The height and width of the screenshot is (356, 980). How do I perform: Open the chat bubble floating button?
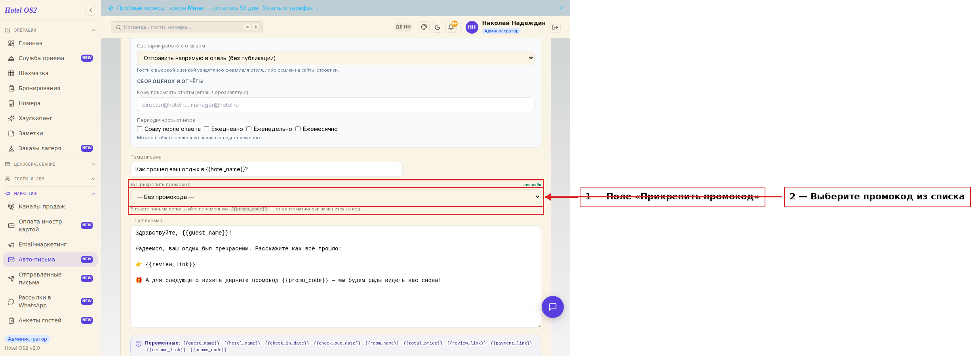[x=553, y=307]
